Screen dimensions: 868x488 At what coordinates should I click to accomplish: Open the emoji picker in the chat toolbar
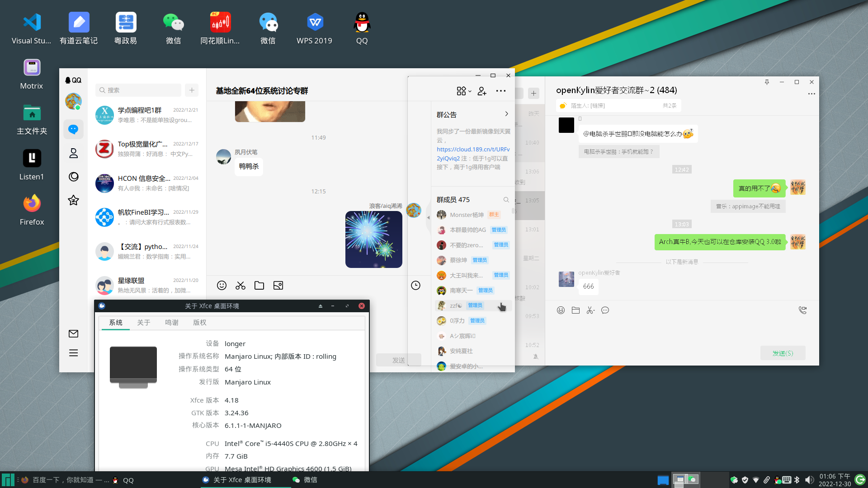222,285
